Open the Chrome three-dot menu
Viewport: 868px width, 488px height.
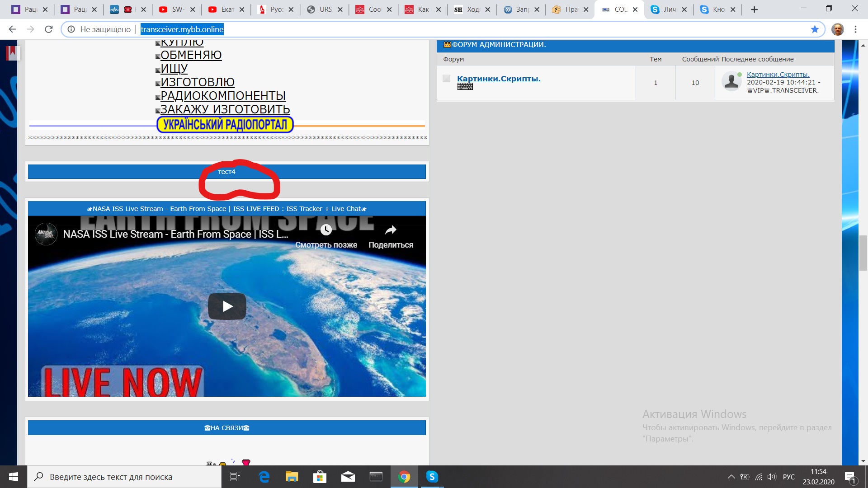855,29
